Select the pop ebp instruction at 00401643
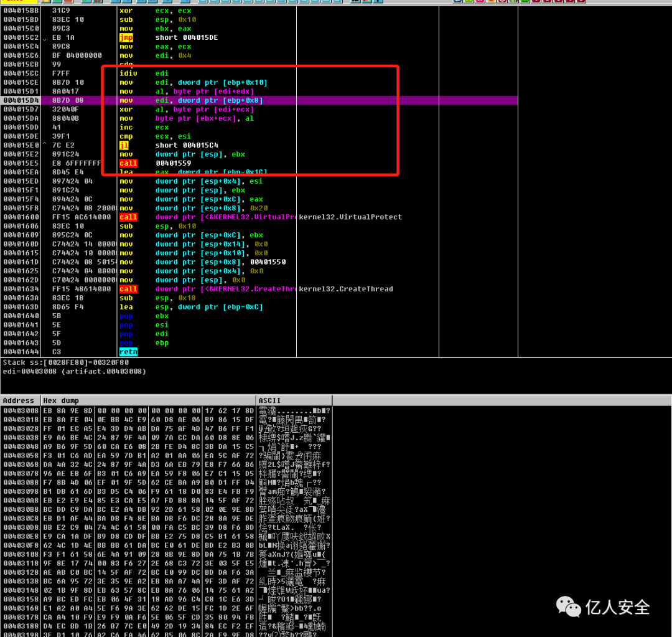This screenshot has height=637, width=672. tap(144, 344)
